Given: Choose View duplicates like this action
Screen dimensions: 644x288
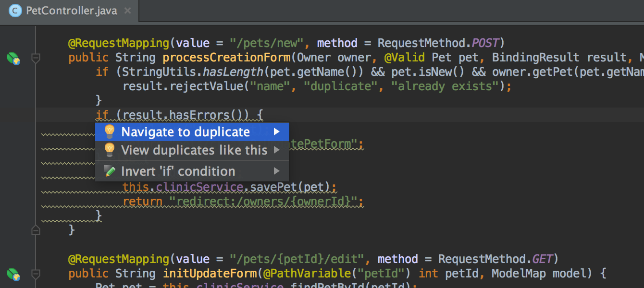Looking at the screenshot, I should [x=194, y=150].
